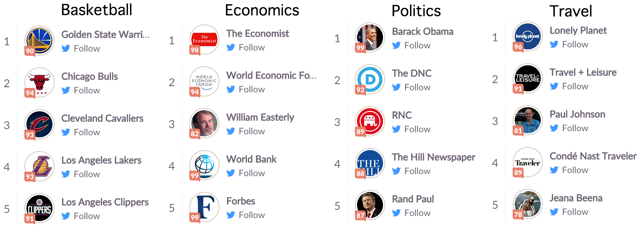Open William Easterly's profile name link

tap(260, 117)
